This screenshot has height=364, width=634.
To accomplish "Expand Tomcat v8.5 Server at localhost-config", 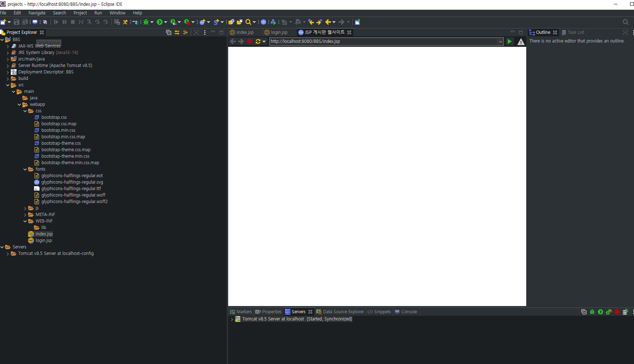I will (x=8, y=253).
